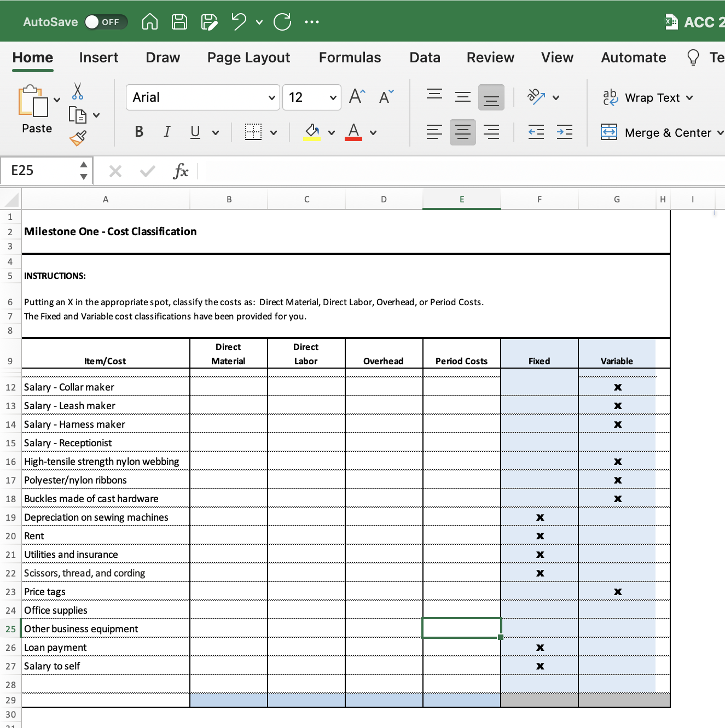
Task: Open the borders dropdown menu
Action: (274, 132)
